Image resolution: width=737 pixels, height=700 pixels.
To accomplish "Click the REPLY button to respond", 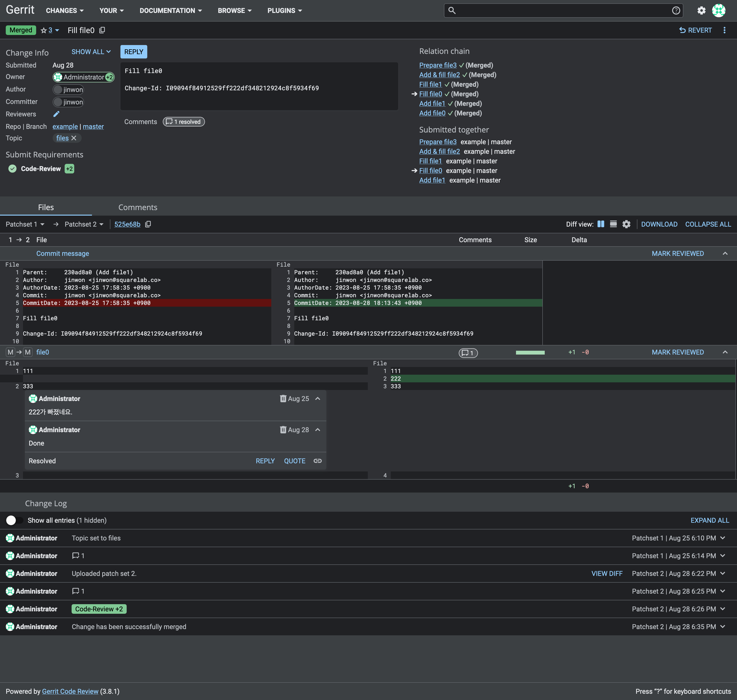I will (x=134, y=51).
